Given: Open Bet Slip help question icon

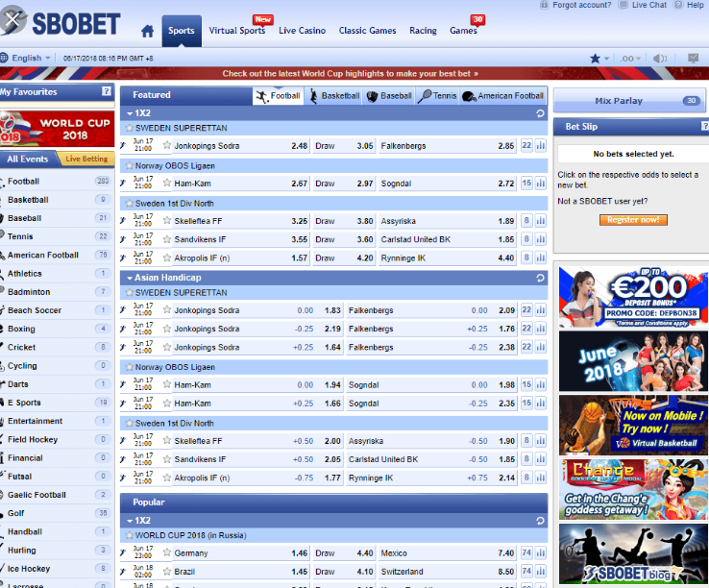Looking at the screenshot, I should (x=704, y=126).
